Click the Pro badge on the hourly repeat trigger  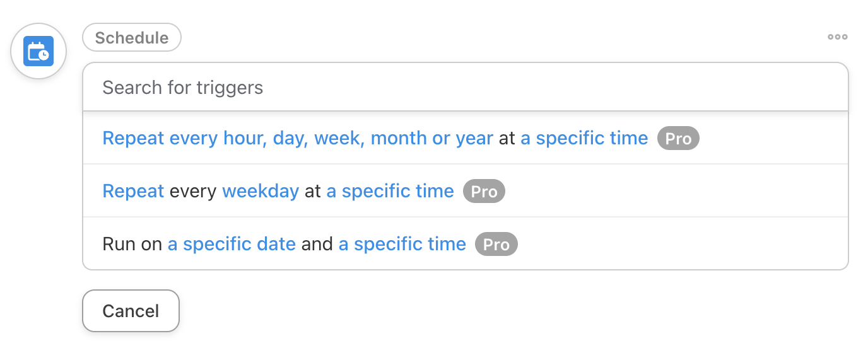[678, 139]
